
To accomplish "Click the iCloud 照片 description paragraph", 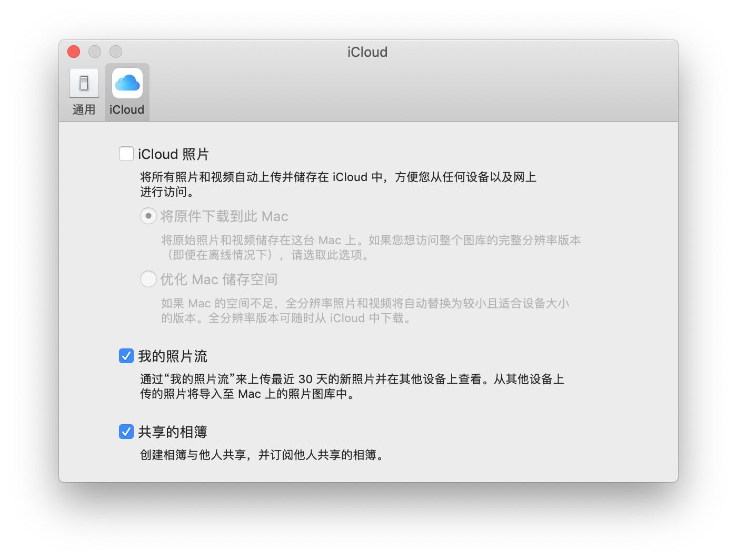I will click(x=338, y=184).
